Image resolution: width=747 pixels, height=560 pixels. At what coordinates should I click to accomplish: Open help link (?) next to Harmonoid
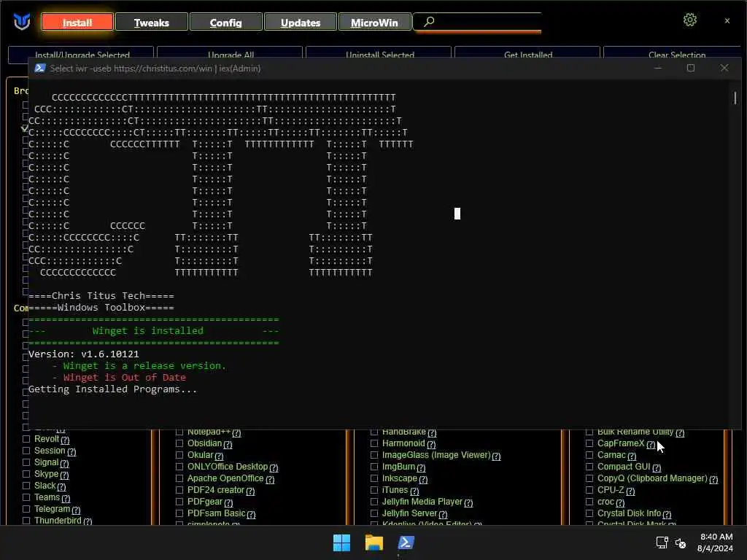click(x=431, y=444)
